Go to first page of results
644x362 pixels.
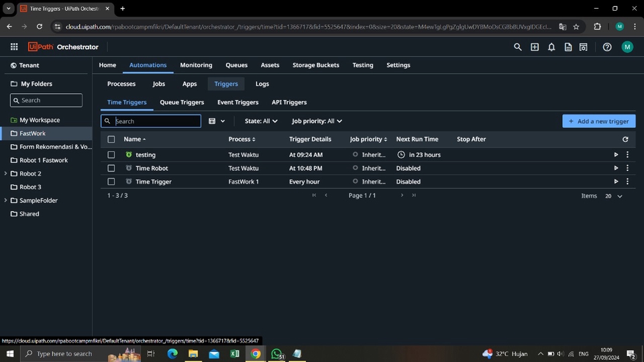point(314,195)
